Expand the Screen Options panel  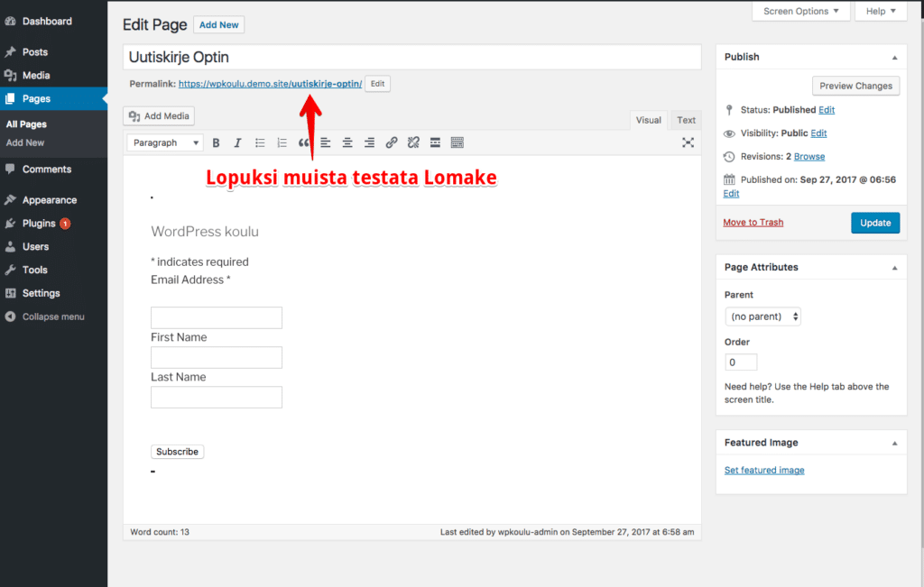(801, 11)
